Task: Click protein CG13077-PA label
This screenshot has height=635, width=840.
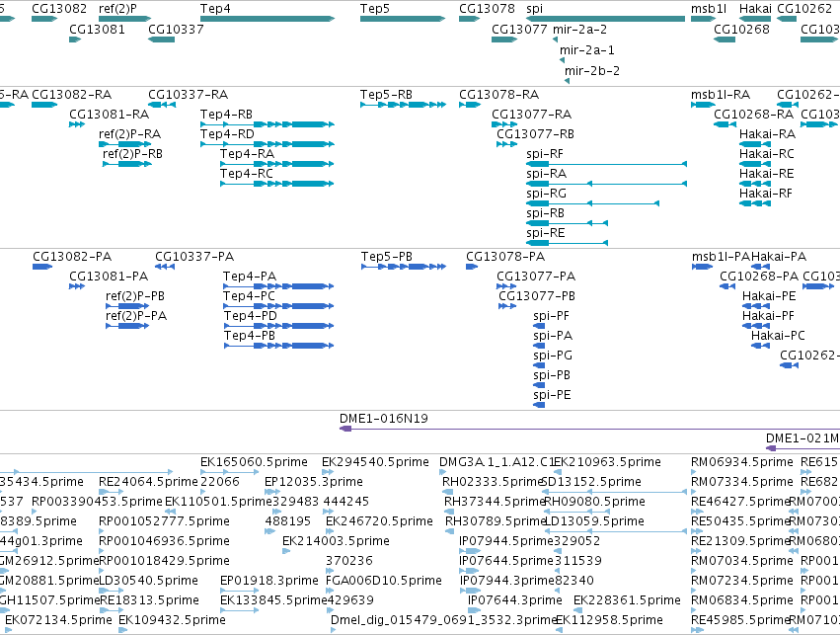Action: (x=536, y=277)
